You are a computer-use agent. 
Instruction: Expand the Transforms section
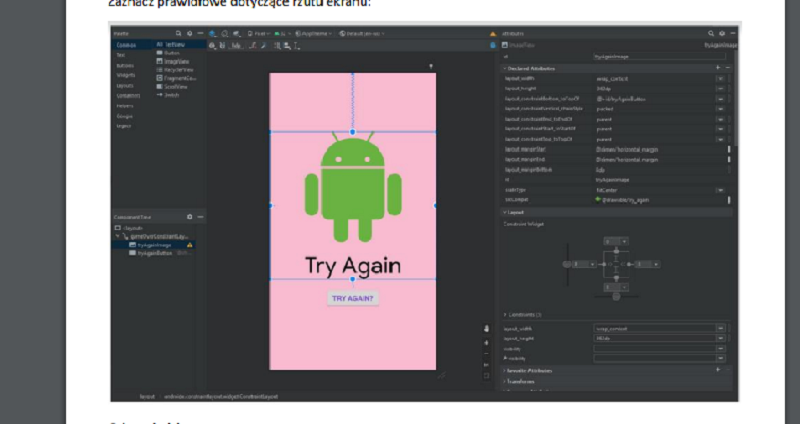tap(505, 381)
